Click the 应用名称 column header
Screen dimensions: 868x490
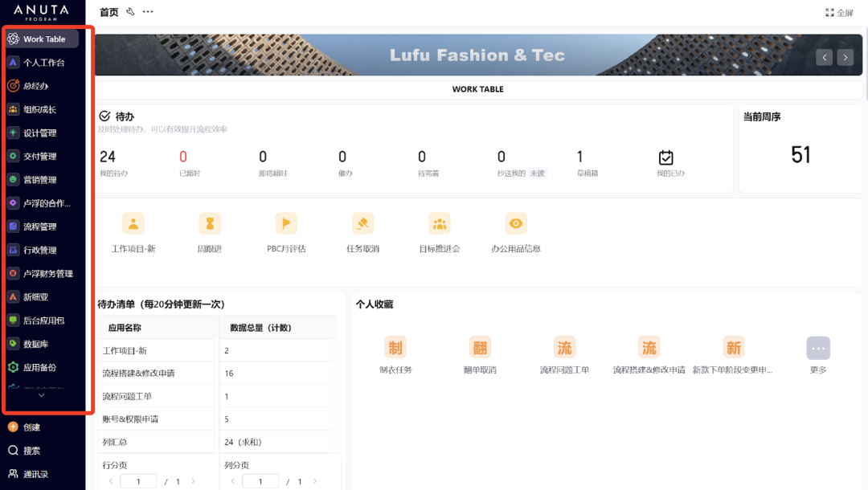[x=156, y=328]
